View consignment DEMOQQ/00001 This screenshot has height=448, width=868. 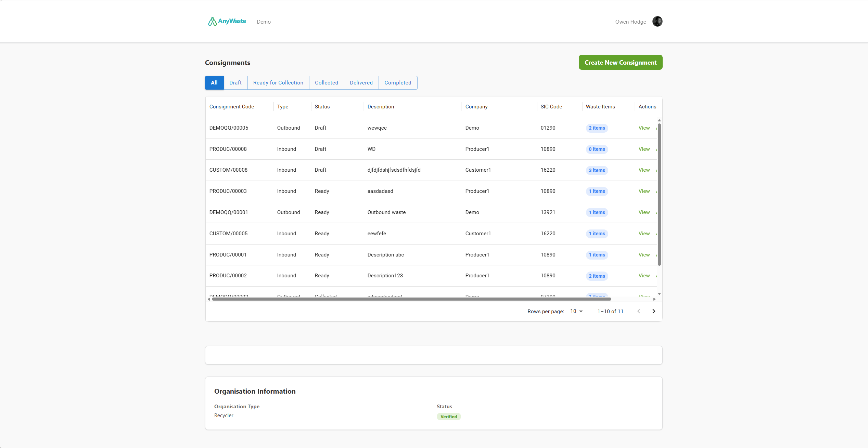(x=644, y=212)
